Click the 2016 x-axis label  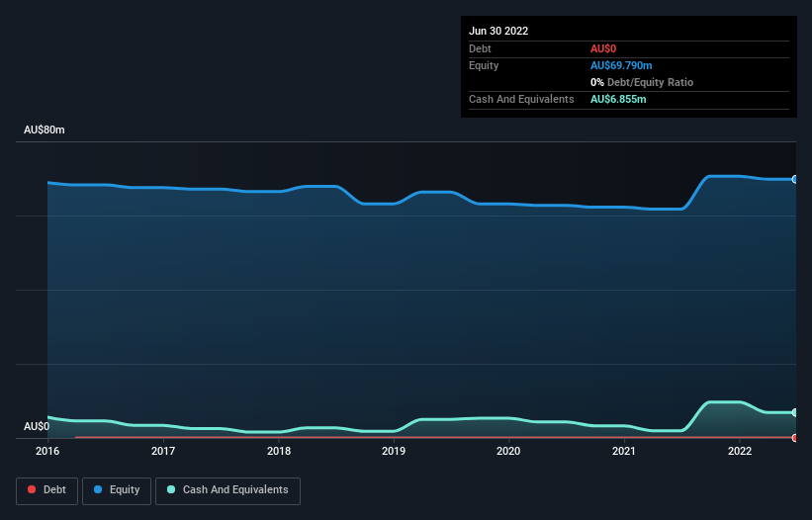(47, 451)
